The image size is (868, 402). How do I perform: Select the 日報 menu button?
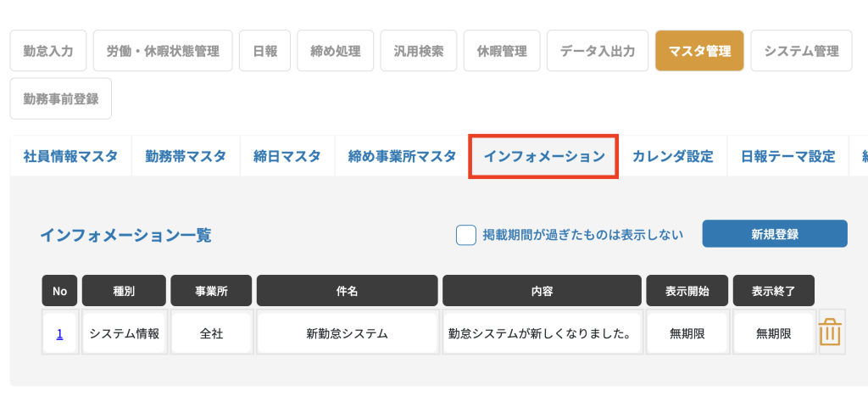coord(264,51)
